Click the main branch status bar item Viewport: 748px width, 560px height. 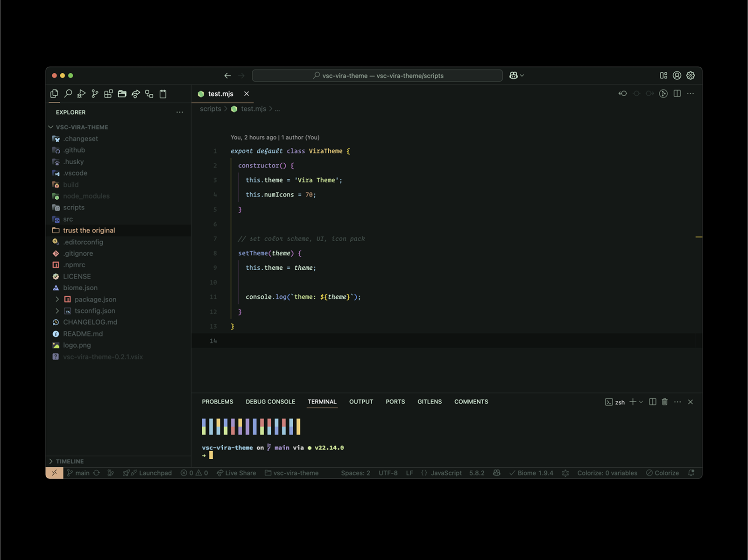click(78, 473)
